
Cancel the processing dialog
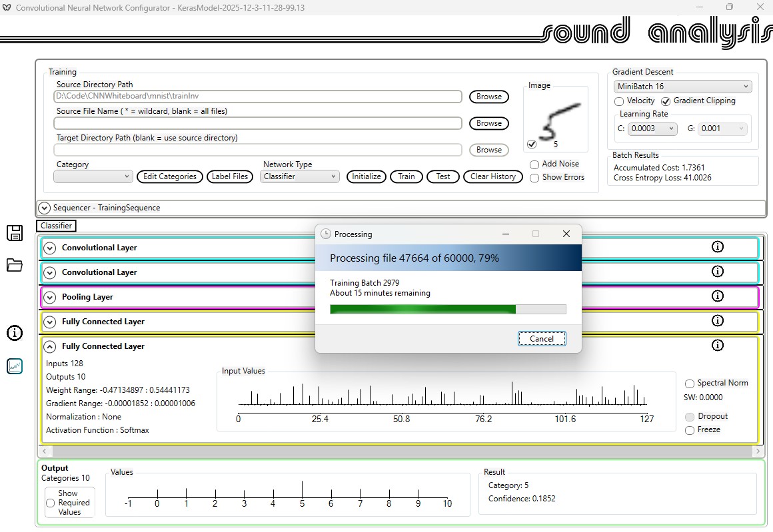pyautogui.click(x=541, y=338)
